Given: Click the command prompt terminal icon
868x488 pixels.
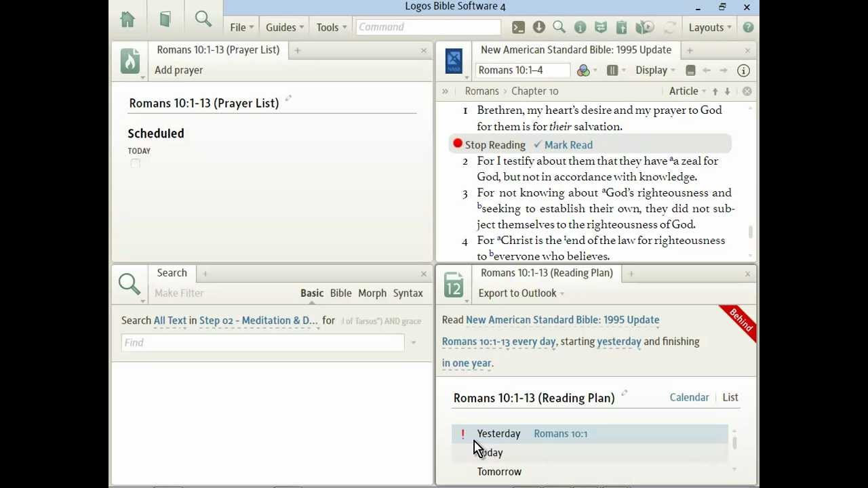Looking at the screenshot, I should pos(518,27).
